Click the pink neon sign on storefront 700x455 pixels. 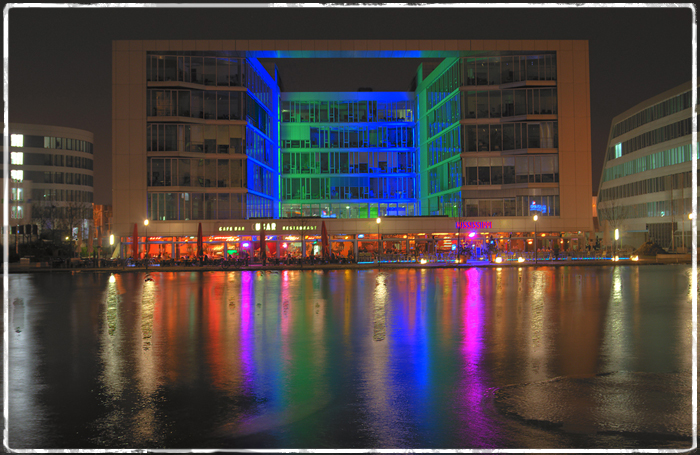click(x=473, y=226)
